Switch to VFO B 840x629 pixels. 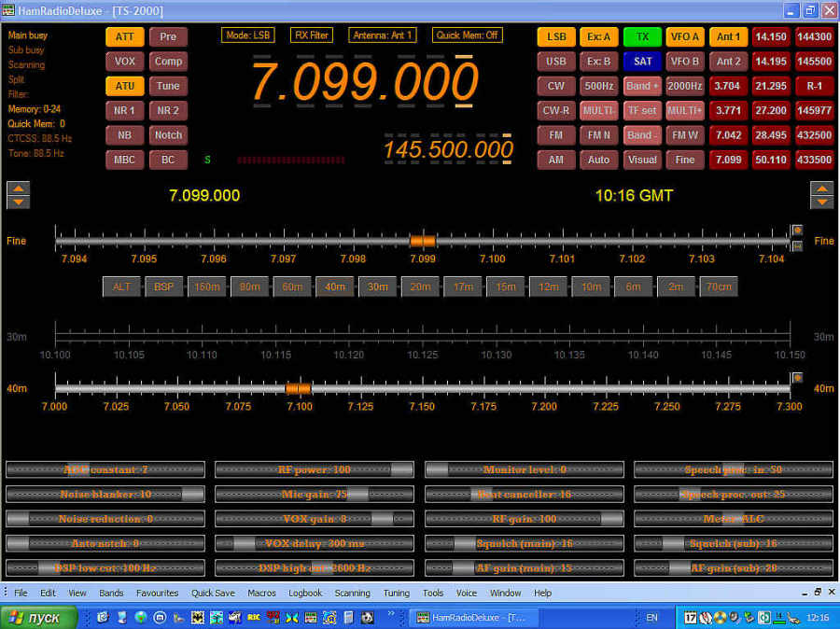[x=685, y=61]
